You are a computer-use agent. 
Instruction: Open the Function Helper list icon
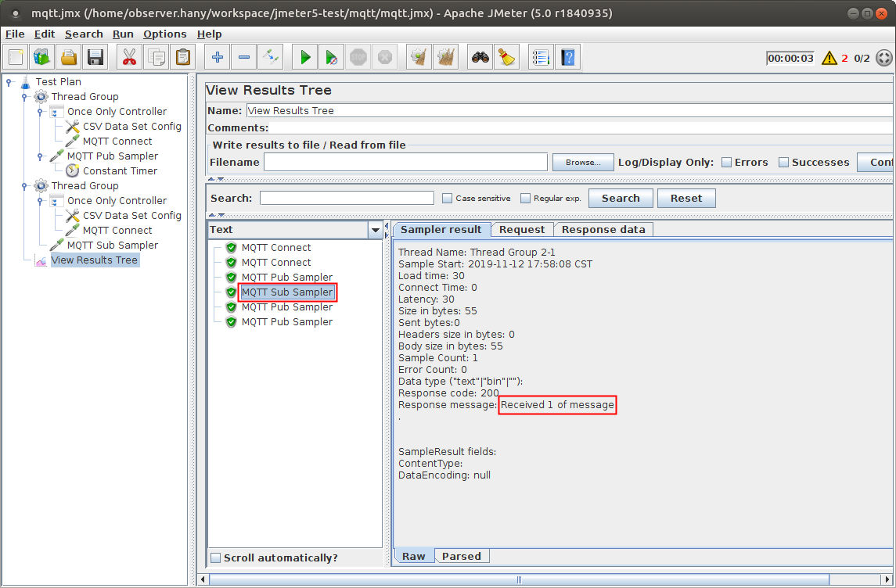541,57
